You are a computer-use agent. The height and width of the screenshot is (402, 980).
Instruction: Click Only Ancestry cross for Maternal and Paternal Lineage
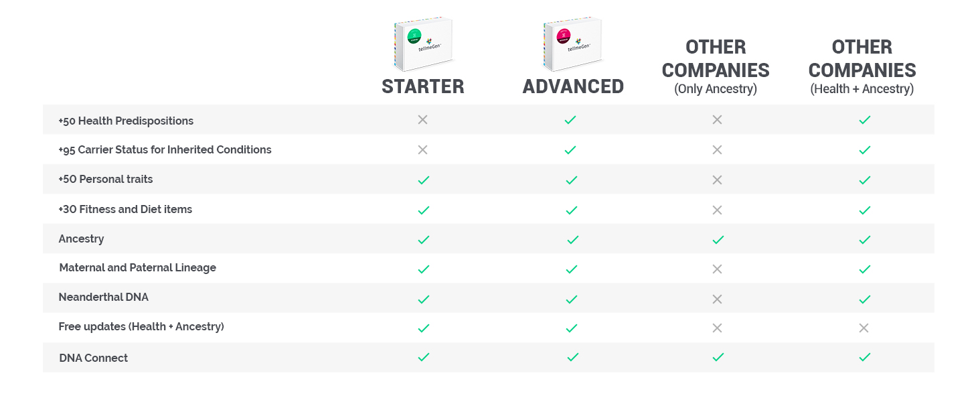pos(717,269)
